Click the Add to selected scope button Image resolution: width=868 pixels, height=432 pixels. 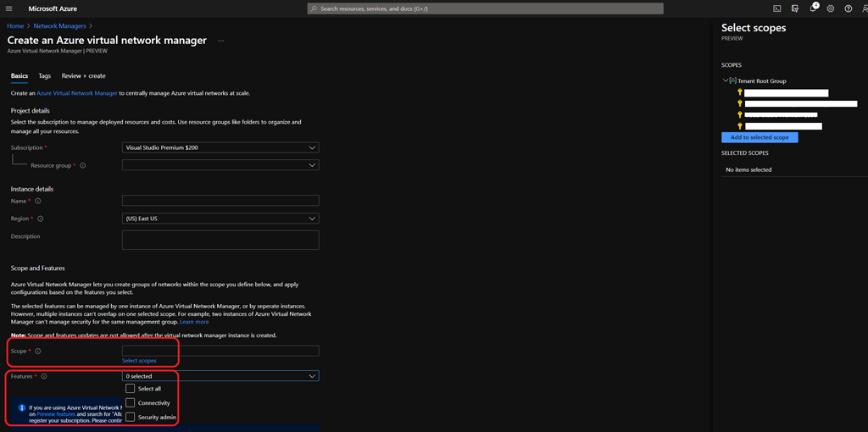tap(759, 137)
